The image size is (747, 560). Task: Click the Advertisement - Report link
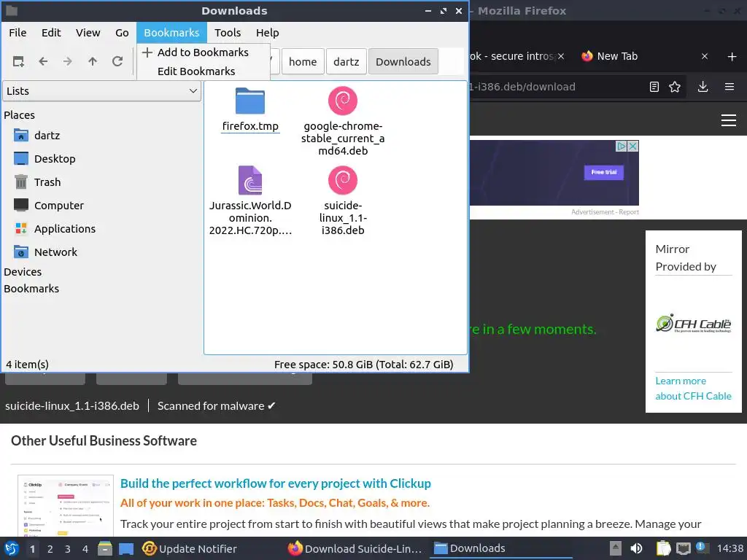605,212
